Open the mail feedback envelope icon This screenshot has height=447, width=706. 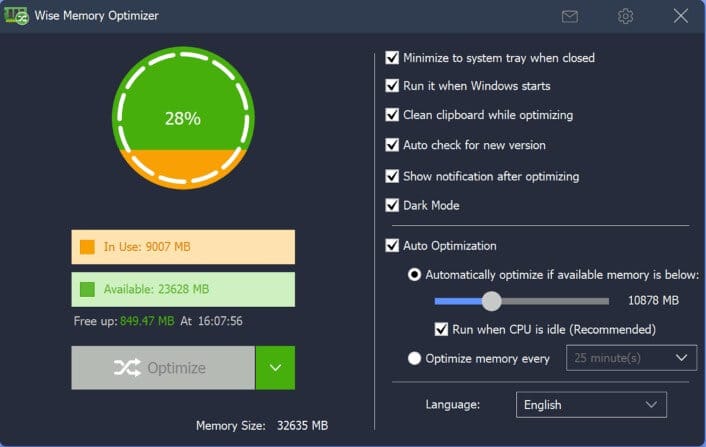(570, 17)
